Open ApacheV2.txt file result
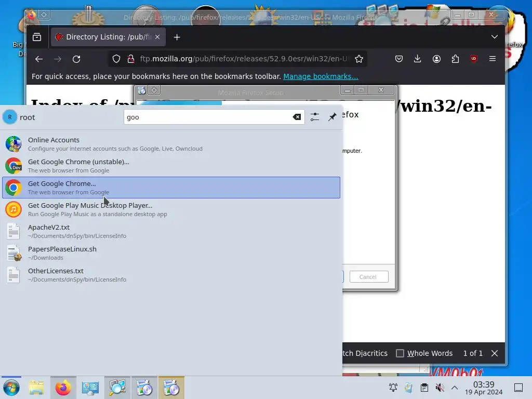This screenshot has height=399, width=532. coord(171,231)
